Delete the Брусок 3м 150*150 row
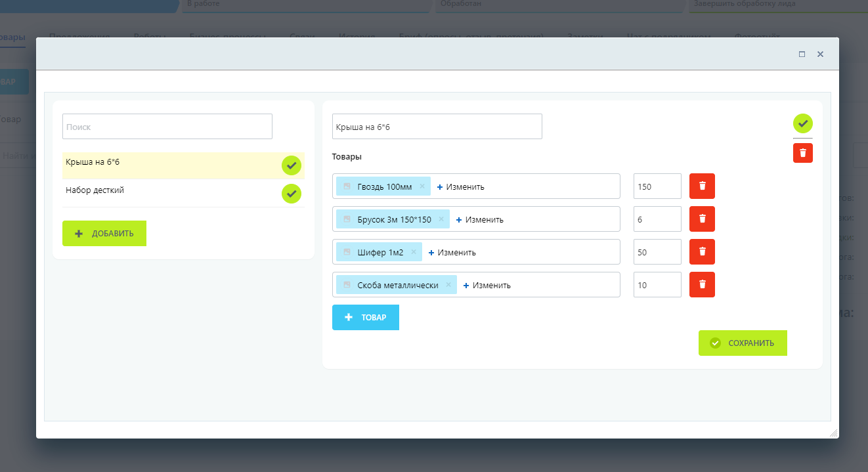Image resolution: width=868 pixels, height=472 pixels. 702,219
